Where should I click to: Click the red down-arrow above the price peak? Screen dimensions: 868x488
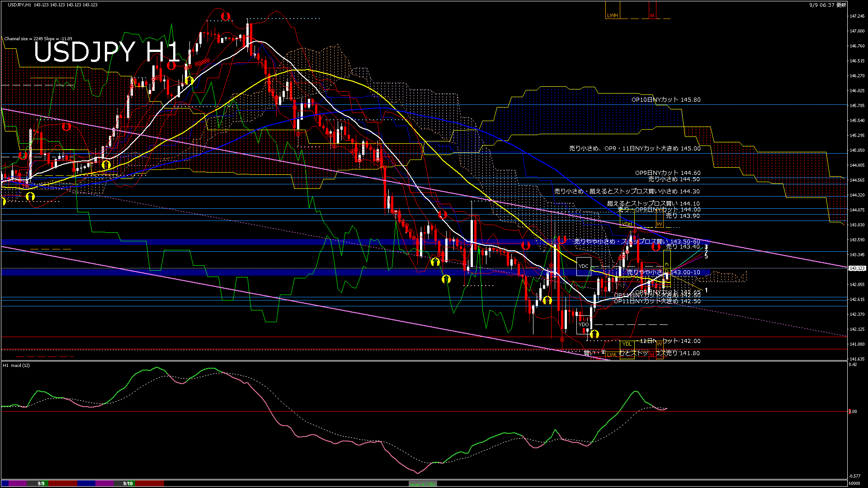click(x=225, y=16)
